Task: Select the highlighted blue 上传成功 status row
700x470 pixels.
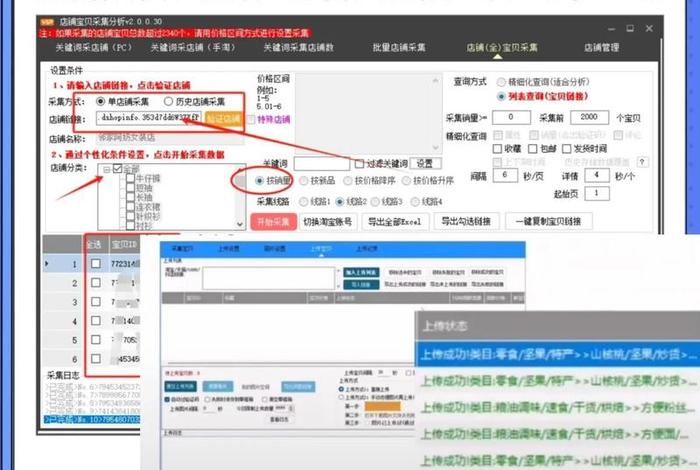Action: 558,354
